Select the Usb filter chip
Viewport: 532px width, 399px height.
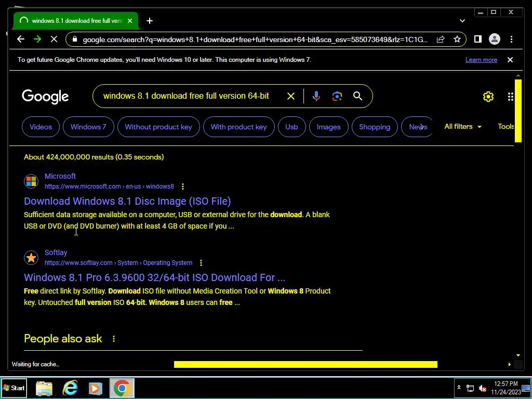tap(292, 127)
